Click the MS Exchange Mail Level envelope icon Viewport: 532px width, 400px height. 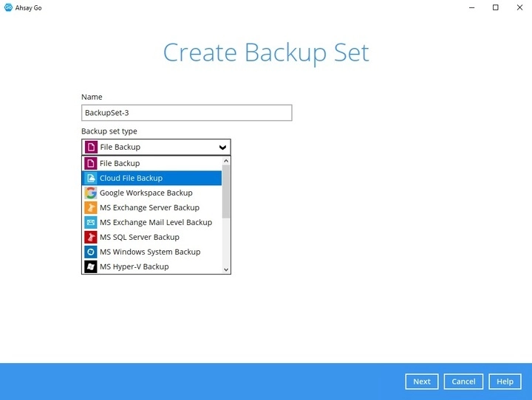click(91, 222)
